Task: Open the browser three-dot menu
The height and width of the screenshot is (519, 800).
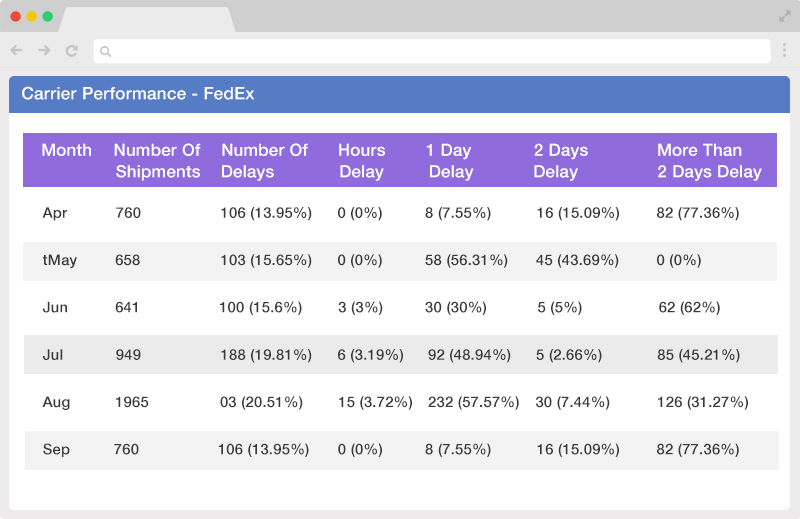Action: pyautogui.click(x=784, y=50)
